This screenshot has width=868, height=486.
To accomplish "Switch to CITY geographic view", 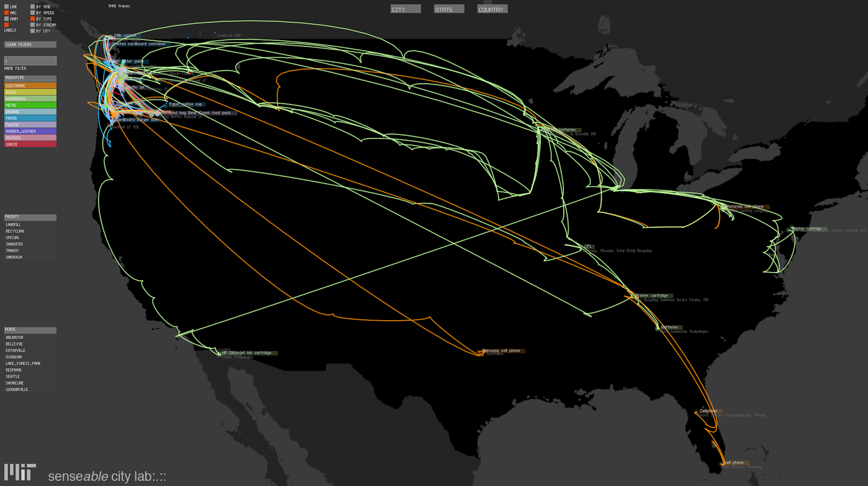I will [x=405, y=9].
